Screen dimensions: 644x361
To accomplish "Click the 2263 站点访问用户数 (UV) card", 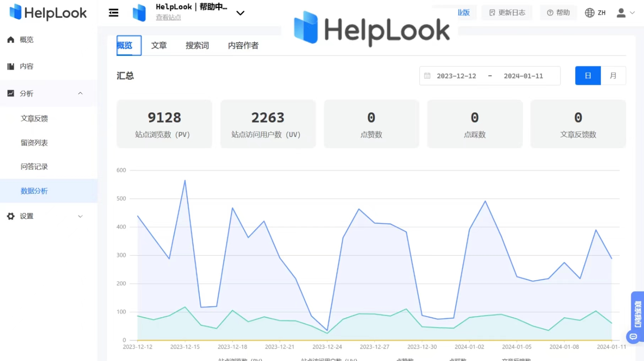I will point(268,124).
